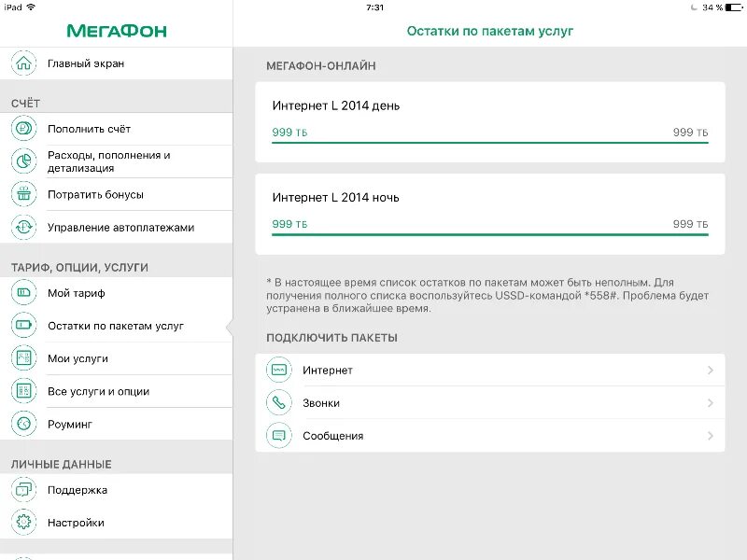Expand Интернет row chevron
The image size is (747, 560).
[x=711, y=370]
